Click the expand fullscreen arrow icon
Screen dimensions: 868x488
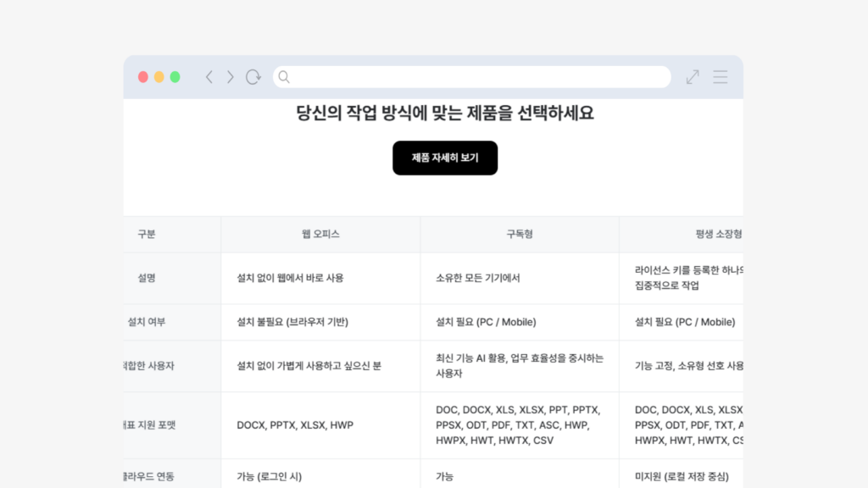693,77
